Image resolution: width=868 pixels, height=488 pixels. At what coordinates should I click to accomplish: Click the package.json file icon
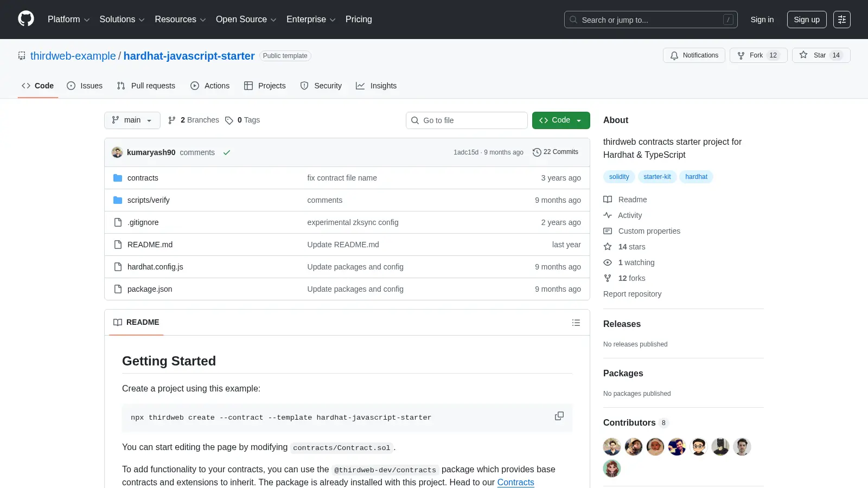click(118, 289)
